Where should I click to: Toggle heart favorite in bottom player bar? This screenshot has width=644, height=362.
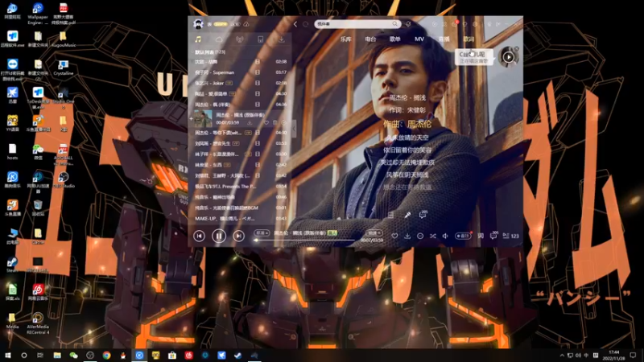pos(394,236)
